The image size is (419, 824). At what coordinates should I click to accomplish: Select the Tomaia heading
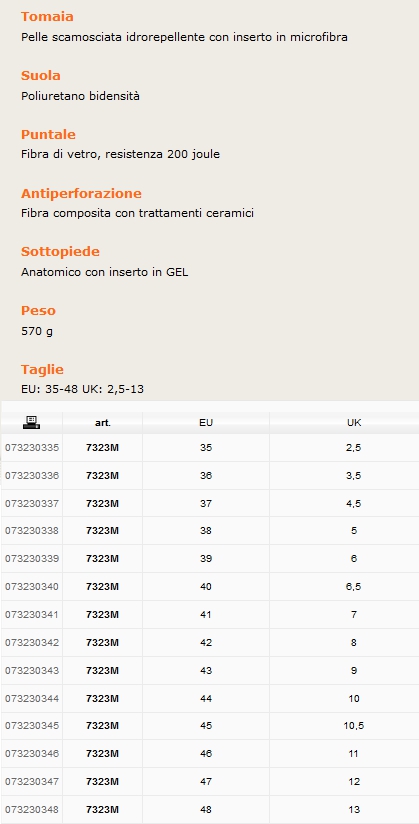47,17
